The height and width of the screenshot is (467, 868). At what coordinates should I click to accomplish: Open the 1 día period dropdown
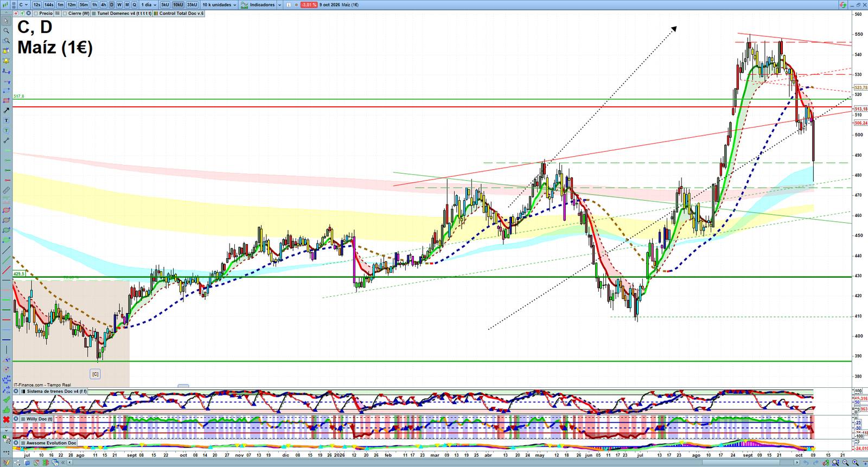tap(149, 5)
